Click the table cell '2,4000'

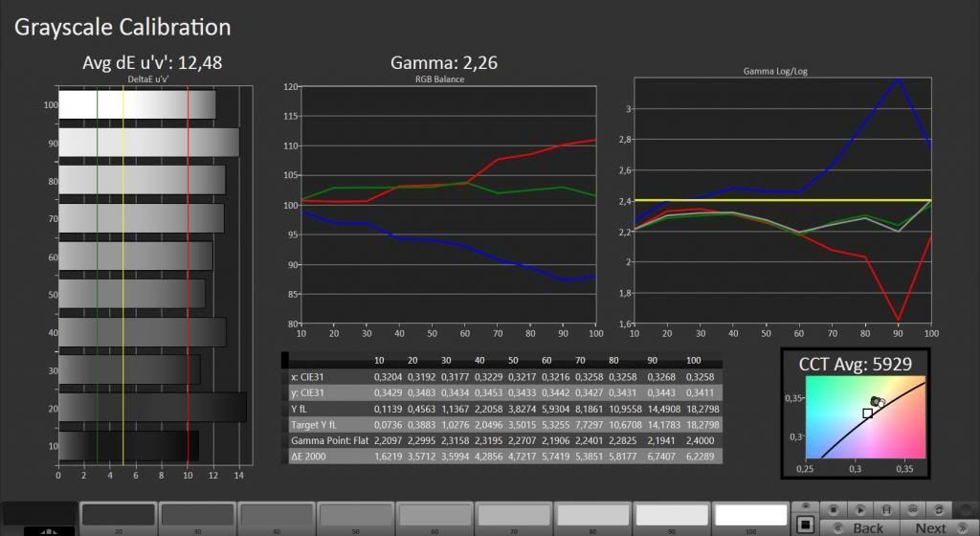tap(700, 440)
